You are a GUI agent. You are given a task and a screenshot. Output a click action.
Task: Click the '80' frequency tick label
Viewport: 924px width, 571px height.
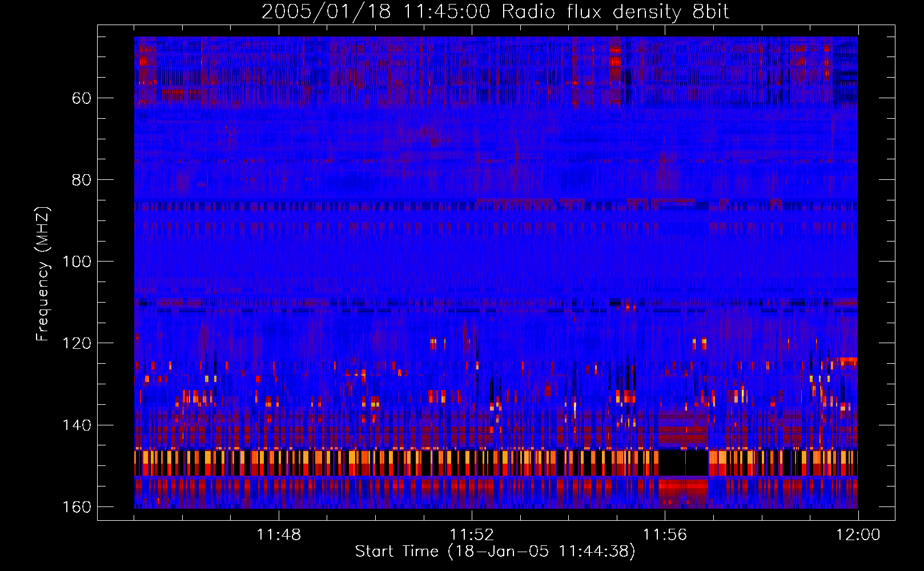82,180
